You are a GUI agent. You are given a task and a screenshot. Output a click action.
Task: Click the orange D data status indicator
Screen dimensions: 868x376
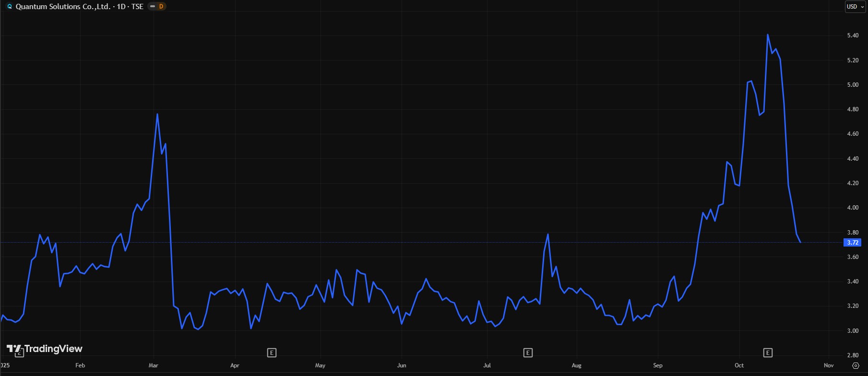click(x=161, y=7)
